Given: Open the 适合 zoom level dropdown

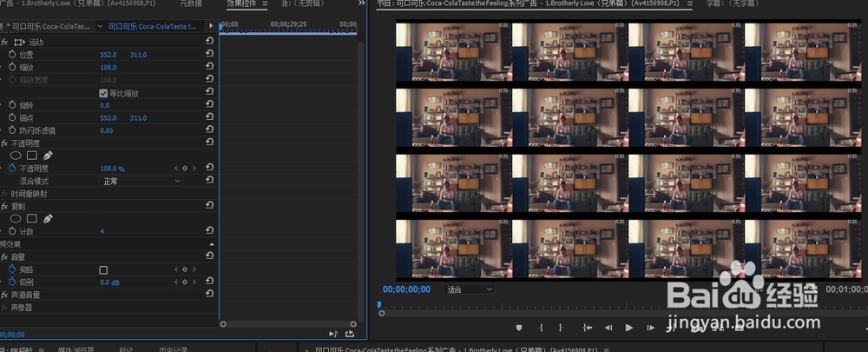Looking at the screenshot, I should [x=469, y=289].
